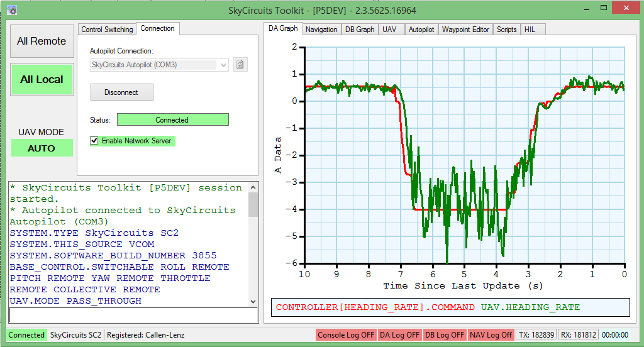Click SkyCircuits SC2 status bar entry
This screenshot has height=347, width=644.
(75, 335)
